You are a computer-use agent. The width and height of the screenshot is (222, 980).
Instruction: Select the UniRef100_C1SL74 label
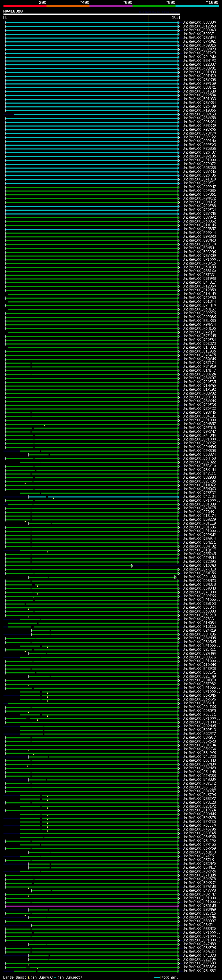click(x=199, y=516)
